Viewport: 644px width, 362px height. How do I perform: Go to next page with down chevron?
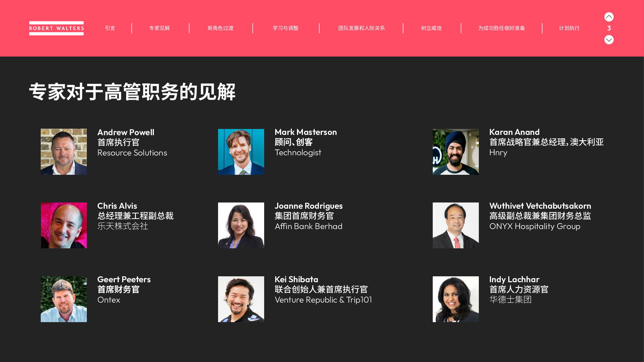pos(609,40)
